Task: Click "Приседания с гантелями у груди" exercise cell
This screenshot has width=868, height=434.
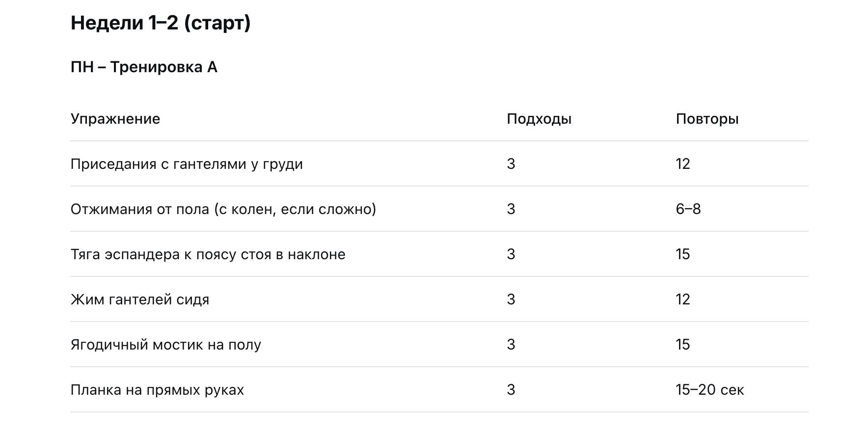Action: coord(187,164)
